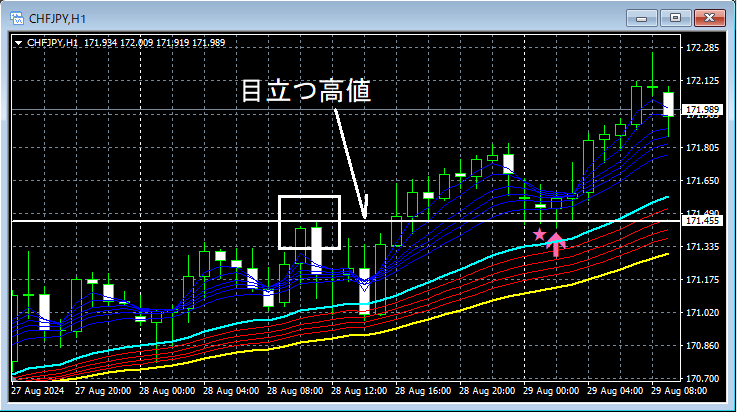The image size is (738, 412).
Task: Select the pink up arrow signal
Action: click(x=556, y=244)
